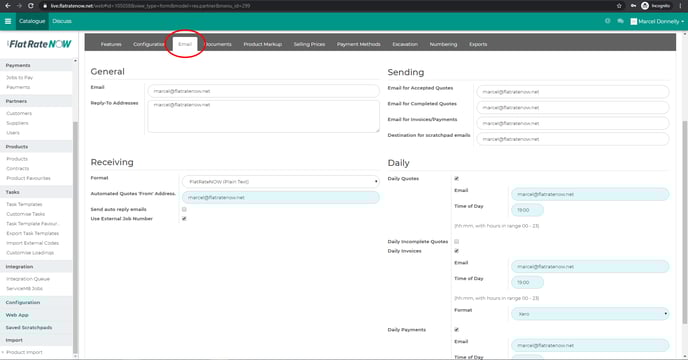Screen dimensions: 688x360
Task: Open conversations chat bubble icon
Action: click(620, 21)
